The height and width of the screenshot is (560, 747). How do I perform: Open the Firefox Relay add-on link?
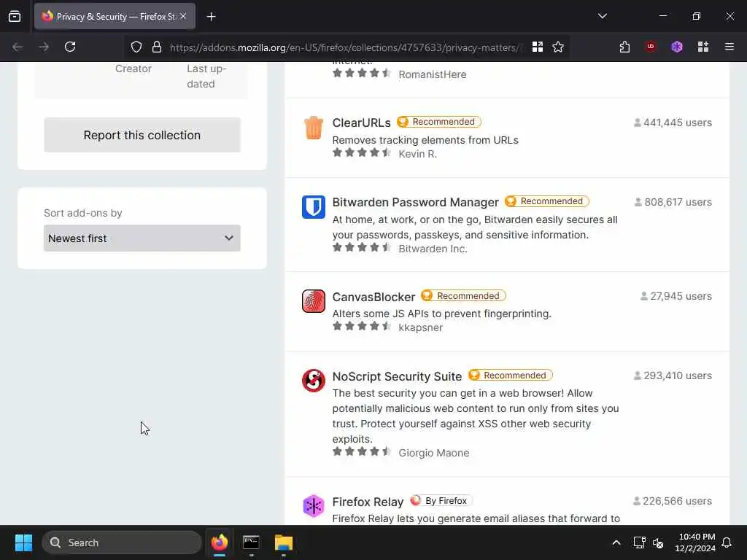tap(368, 502)
